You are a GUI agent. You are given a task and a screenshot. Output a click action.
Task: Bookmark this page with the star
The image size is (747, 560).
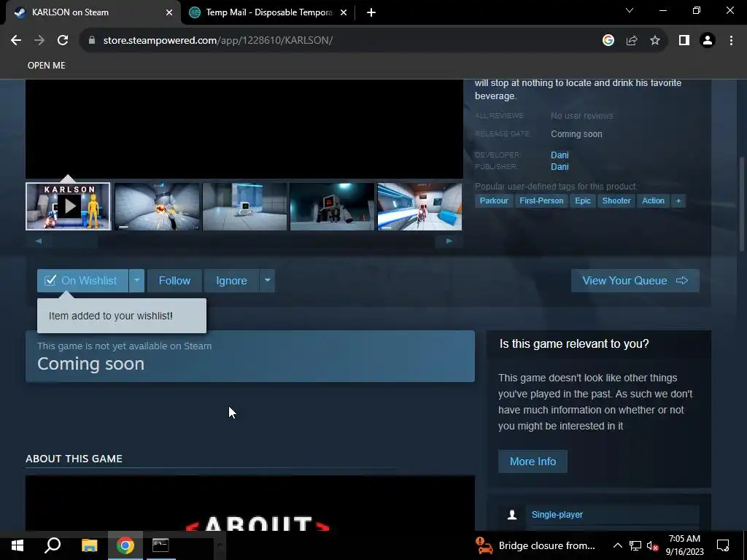pyautogui.click(x=655, y=40)
